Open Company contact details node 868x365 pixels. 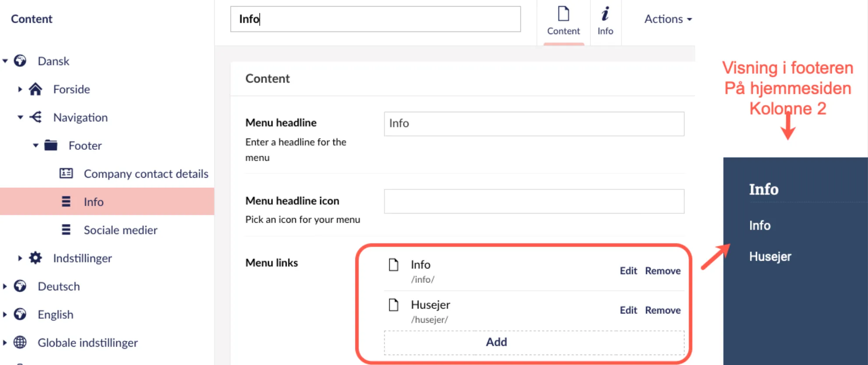[x=146, y=174]
